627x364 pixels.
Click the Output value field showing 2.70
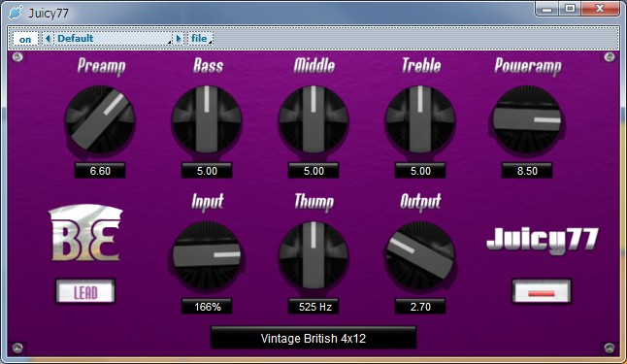tap(420, 307)
